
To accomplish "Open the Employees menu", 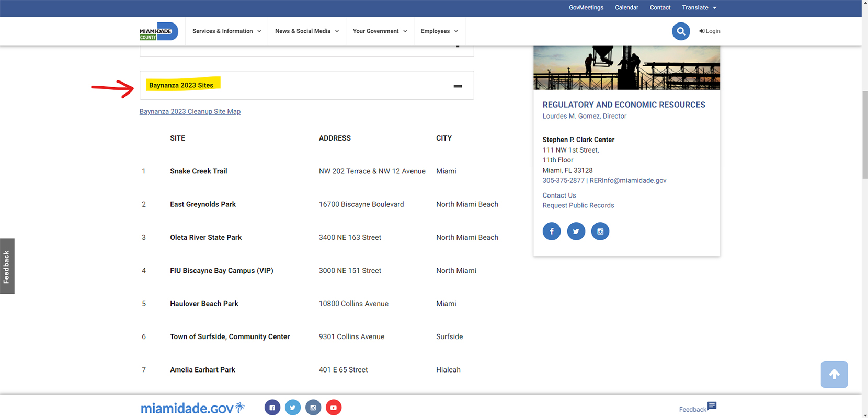I will (x=439, y=31).
